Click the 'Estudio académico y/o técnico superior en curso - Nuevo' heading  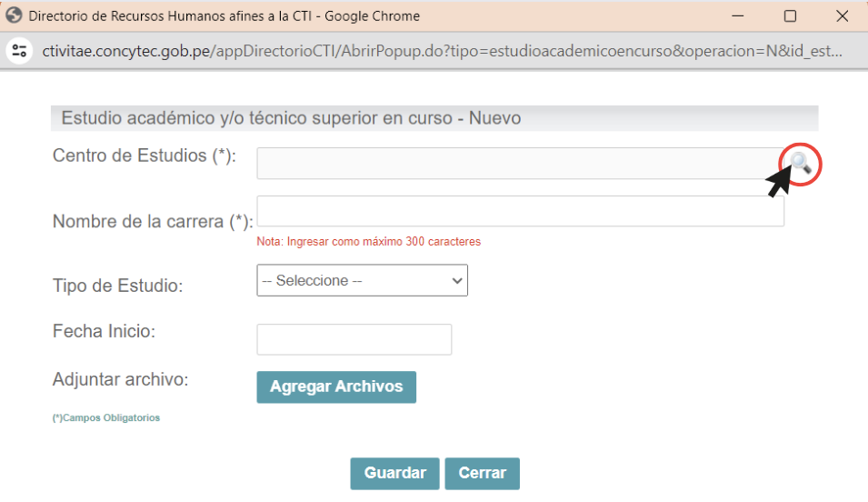click(291, 118)
